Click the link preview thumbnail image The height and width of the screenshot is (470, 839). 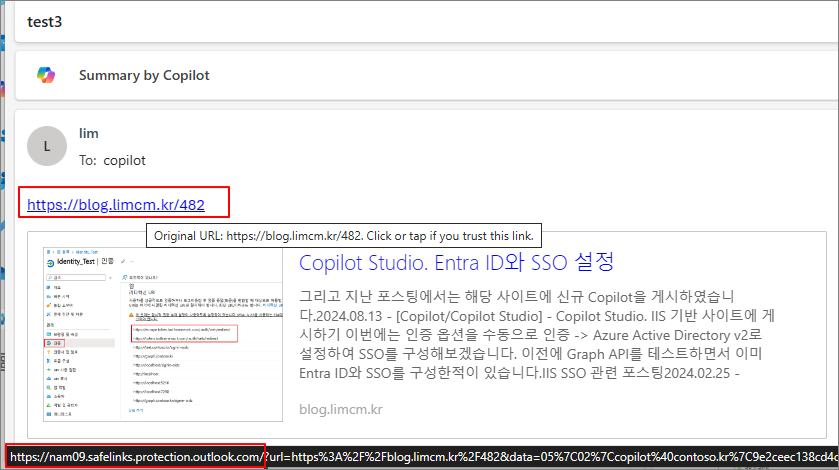[x=163, y=335]
